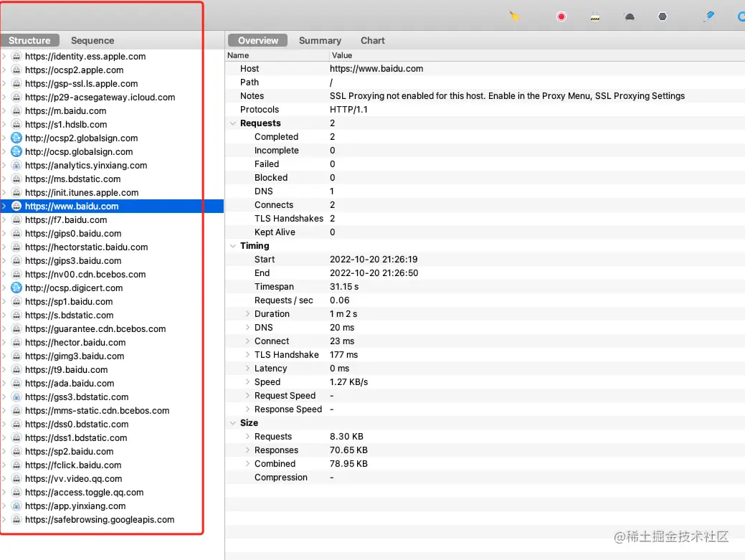Image resolution: width=745 pixels, height=560 pixels.
Task: Toggle the red Record button
Action: pyautogui.click(x=561, y=16)
